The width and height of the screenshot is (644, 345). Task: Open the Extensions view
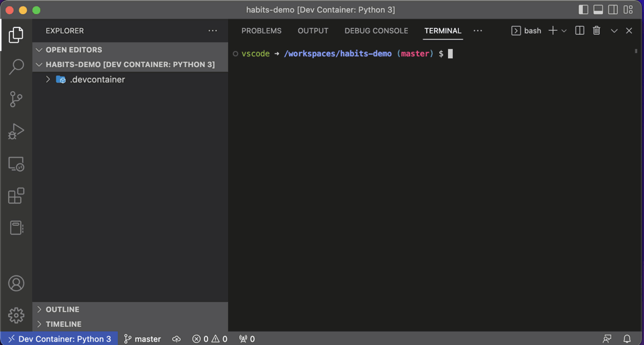point(16,196)
